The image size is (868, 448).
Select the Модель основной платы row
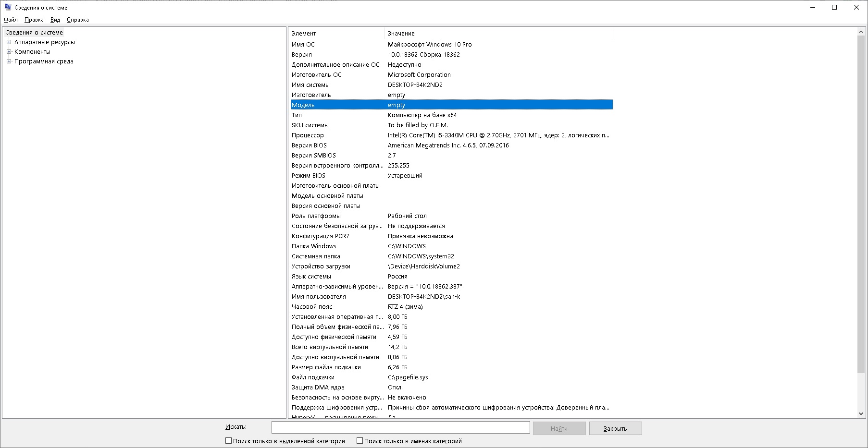[452, 195]
